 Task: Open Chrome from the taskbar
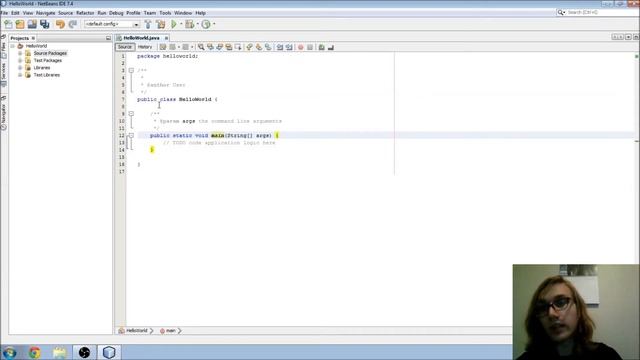(x=35, y=352)
